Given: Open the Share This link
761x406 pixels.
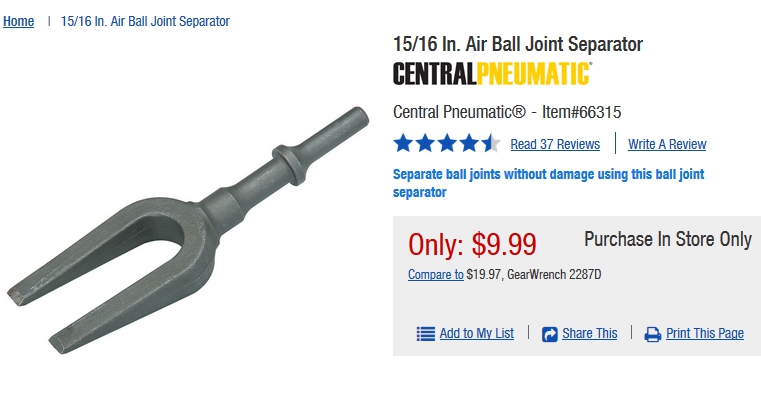Looking at the screenshot, I should click(590, 334).
